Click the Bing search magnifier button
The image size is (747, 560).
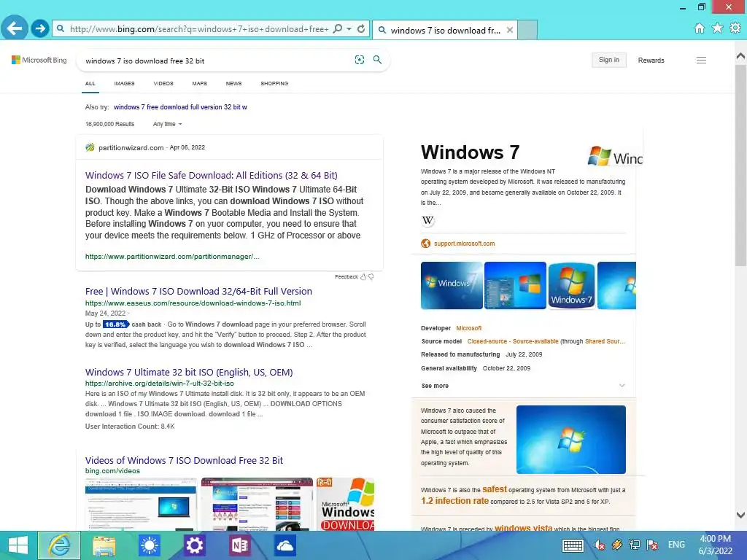point(377,60)
